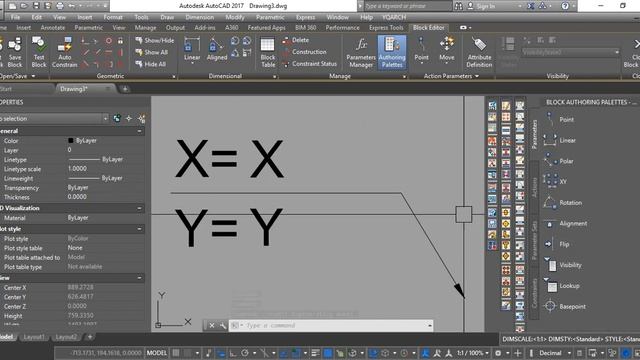640x360 pixels.
Task: Open the Parametric menu
Action: coord(270,17)
